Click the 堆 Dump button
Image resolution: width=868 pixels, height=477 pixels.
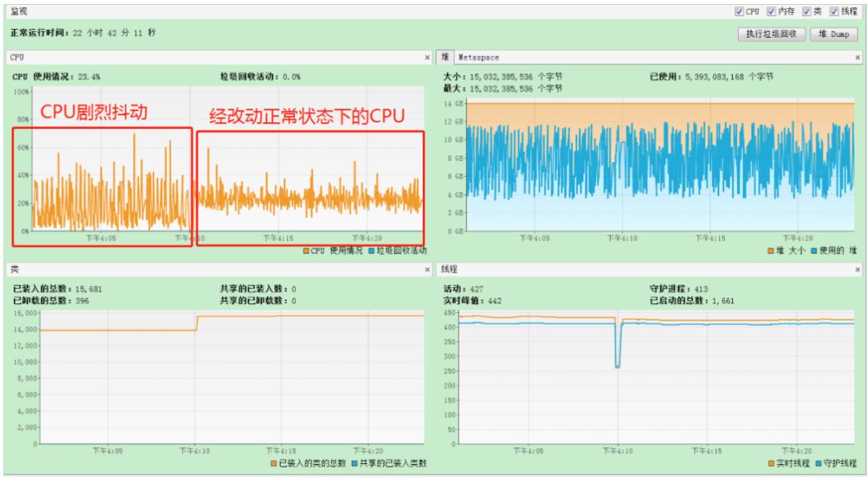click(833, 35)
